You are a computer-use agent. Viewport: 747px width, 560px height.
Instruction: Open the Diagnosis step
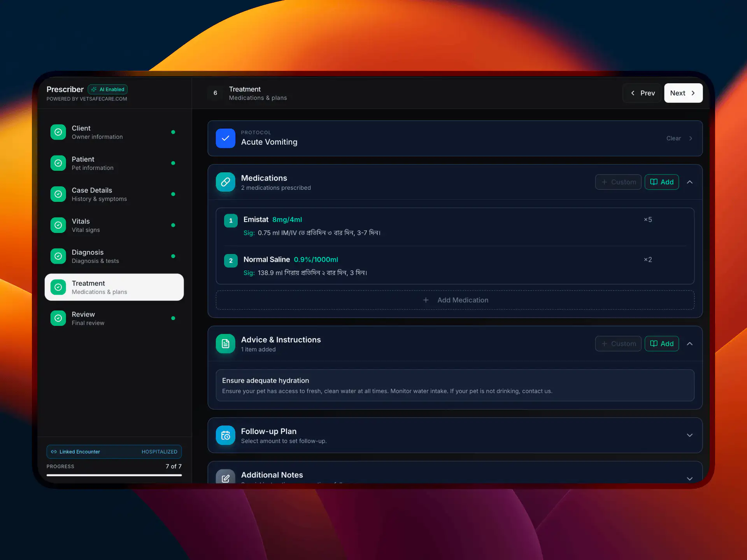click(x=114, y=256)
